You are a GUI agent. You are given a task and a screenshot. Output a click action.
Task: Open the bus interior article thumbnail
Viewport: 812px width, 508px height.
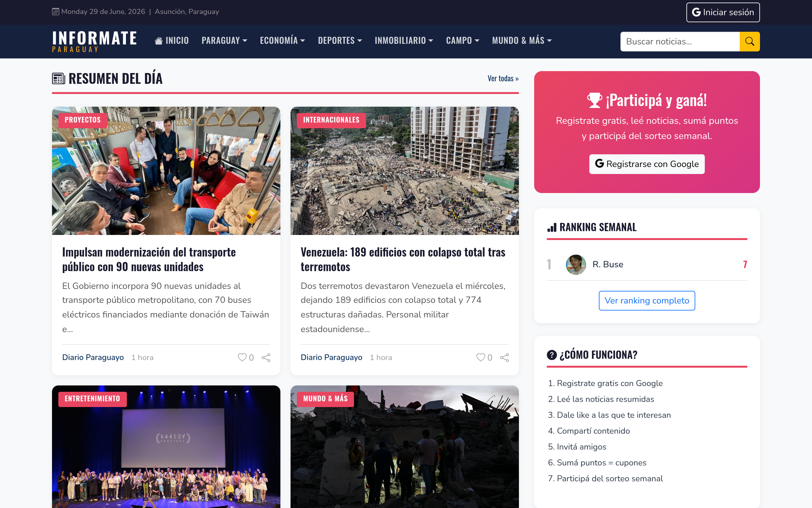166,171
